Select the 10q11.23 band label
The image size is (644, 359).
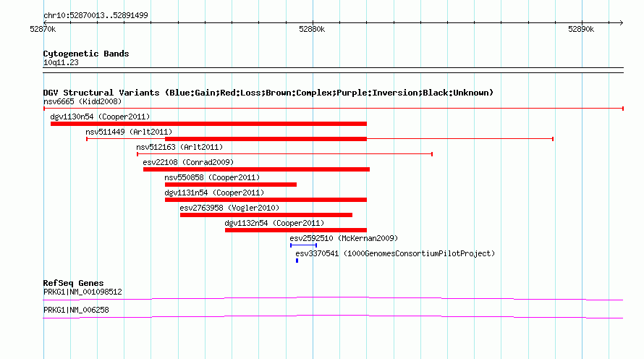(x=61, y=62)
